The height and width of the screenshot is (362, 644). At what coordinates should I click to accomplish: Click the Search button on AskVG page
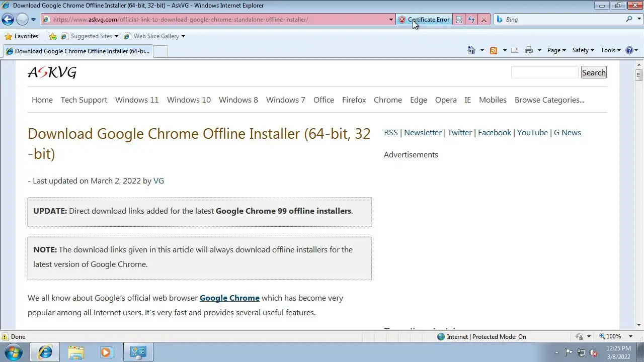[x=594, y=72]
